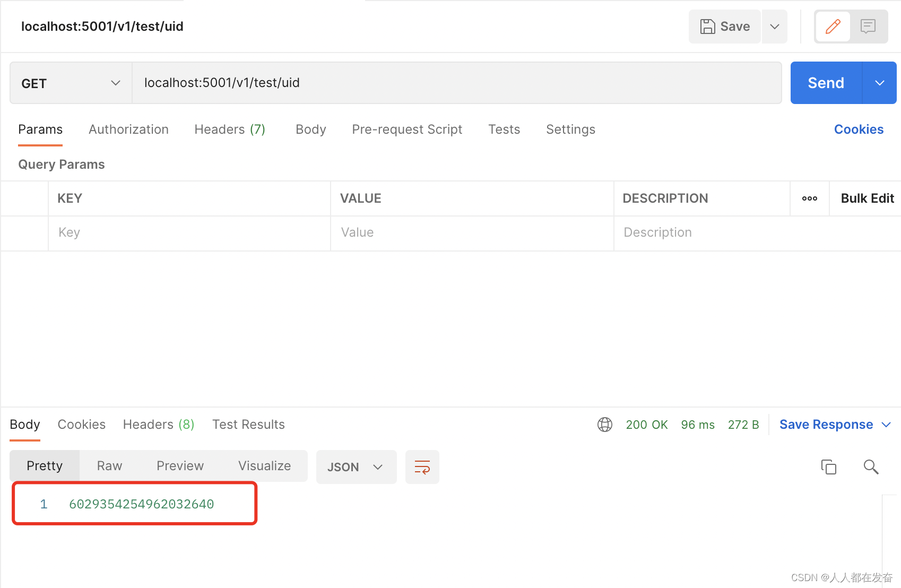The height and width of the screenshot is (588, 901).
Task: Open the query params options menu icon
Action: pos(809,198)
